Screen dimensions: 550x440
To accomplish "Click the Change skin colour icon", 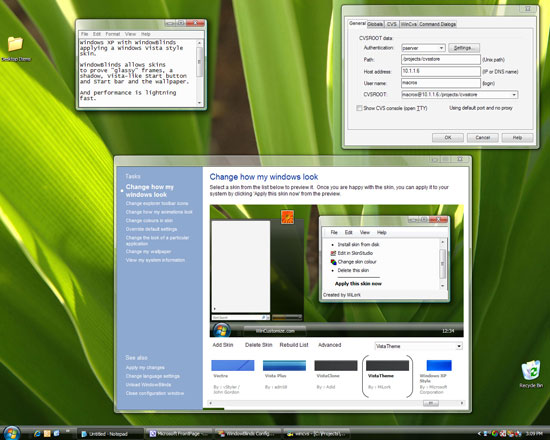I will pos(333,262).
